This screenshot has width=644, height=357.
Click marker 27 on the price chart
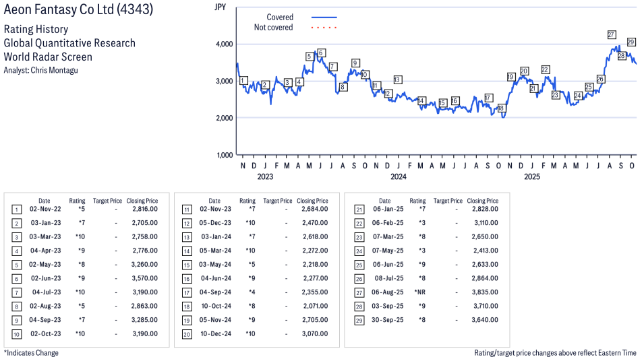(x=612, y=34)
